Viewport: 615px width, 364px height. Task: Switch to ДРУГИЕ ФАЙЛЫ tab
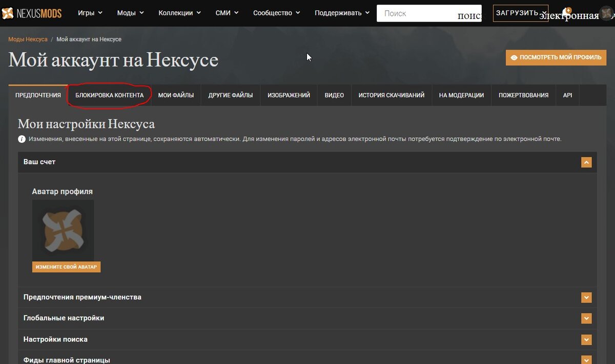tap(231, 95)
